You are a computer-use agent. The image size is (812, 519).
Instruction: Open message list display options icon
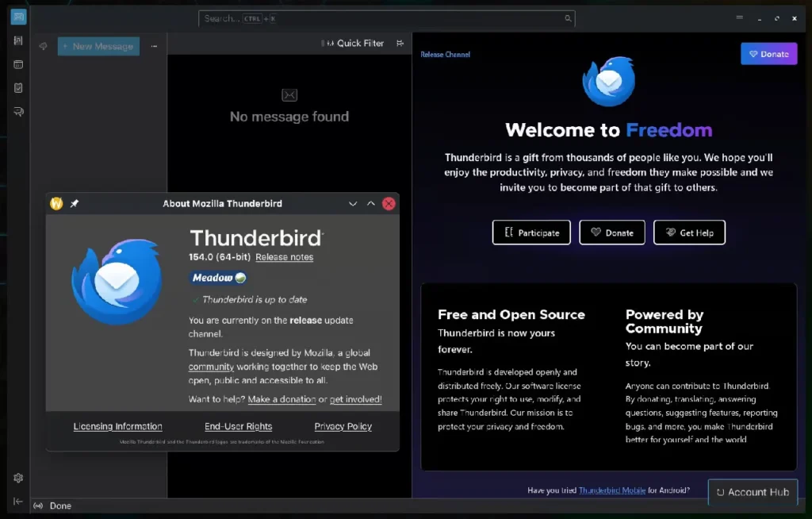(x=400, y=43)
